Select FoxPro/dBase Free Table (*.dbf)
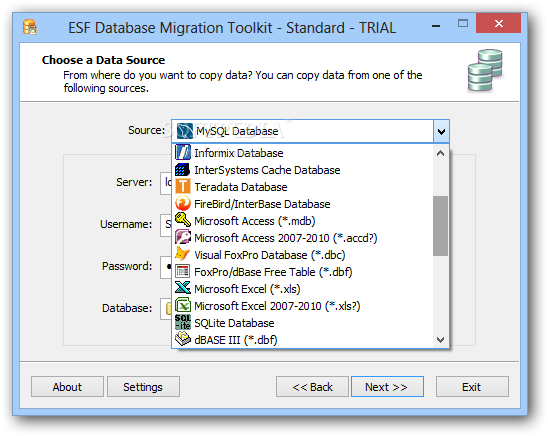Image resolution: width=548 pixels, height=436 pixels. click(x=303, y=272)
